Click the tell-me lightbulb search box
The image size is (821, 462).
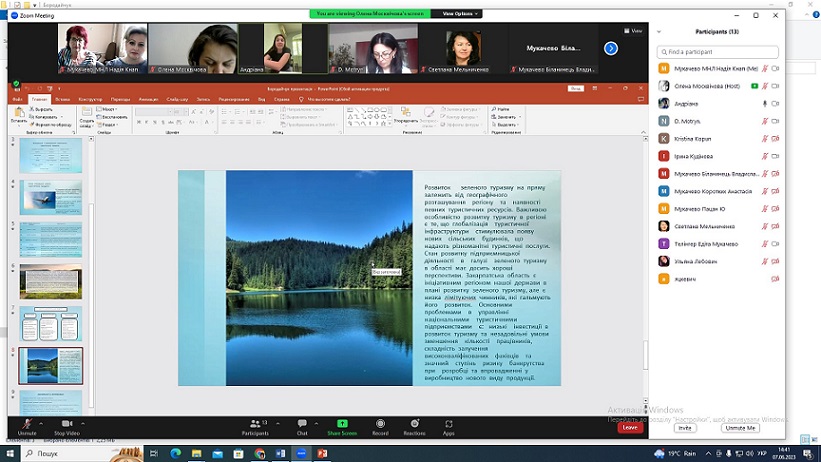326,99
